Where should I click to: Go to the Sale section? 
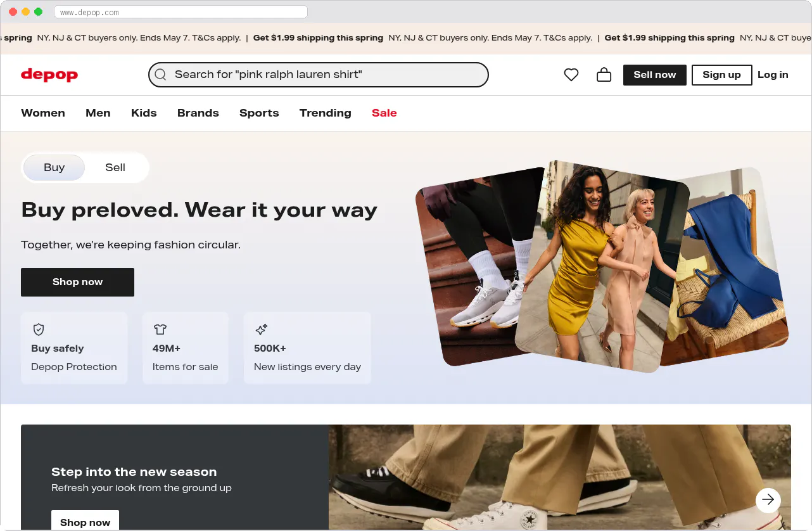point(384,113)
